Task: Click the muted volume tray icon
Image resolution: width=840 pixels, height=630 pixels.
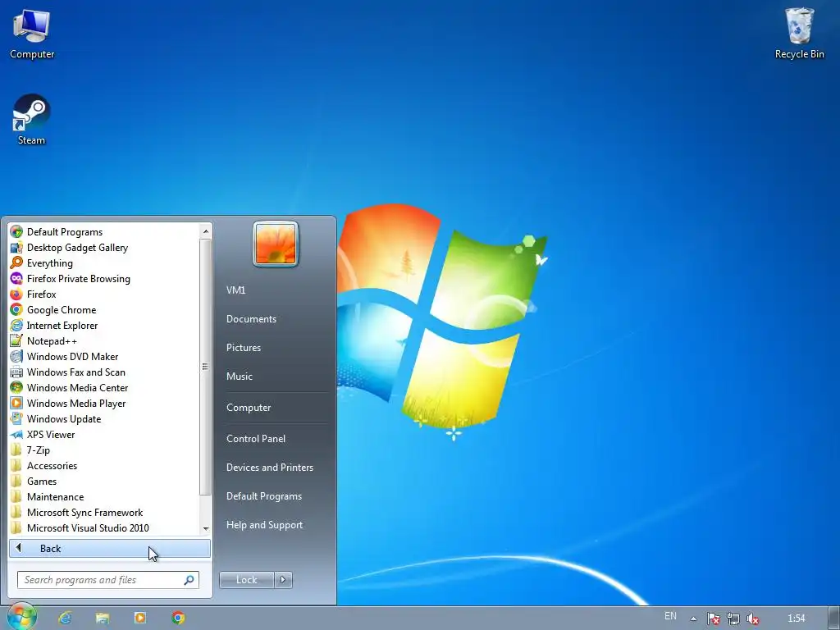Action: coord(753,619)
